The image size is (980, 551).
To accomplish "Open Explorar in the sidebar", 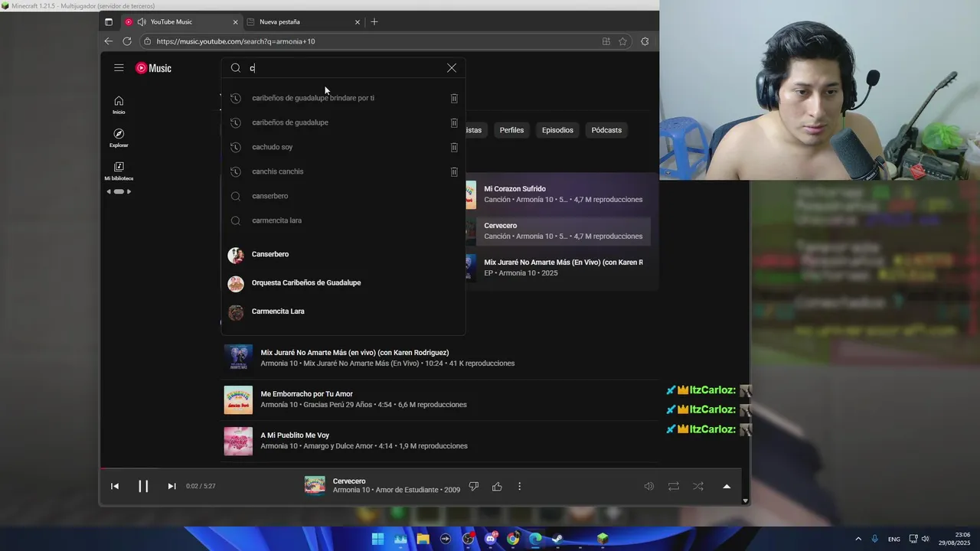I will click(119, 138).
